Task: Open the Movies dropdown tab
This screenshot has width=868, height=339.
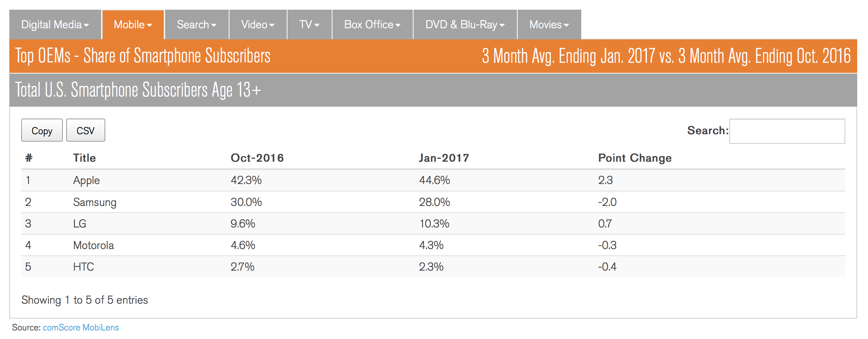Action: click(549, 25)
